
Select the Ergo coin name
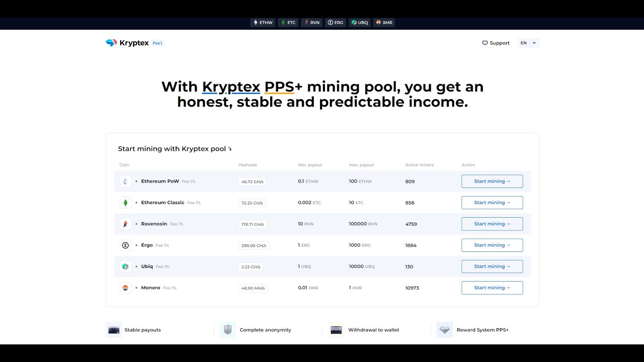click(x=147, y=245)
